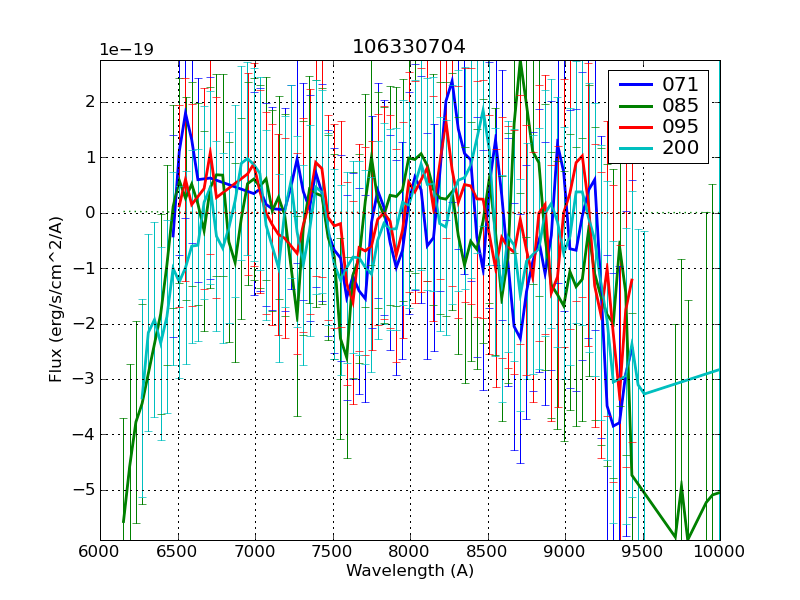Click the Wavelength (A) x-axis label
800x600 pixels.
(x=409, y=571)
